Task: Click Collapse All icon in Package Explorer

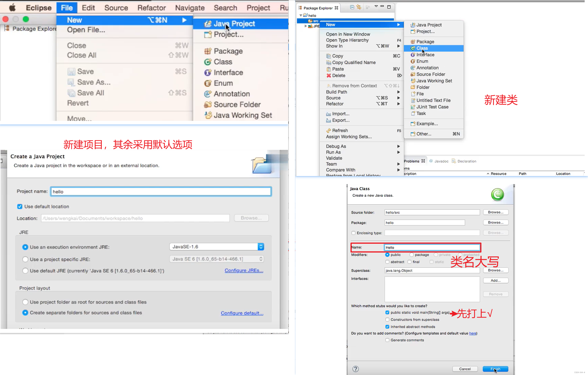Action: (x=352, y=7)
